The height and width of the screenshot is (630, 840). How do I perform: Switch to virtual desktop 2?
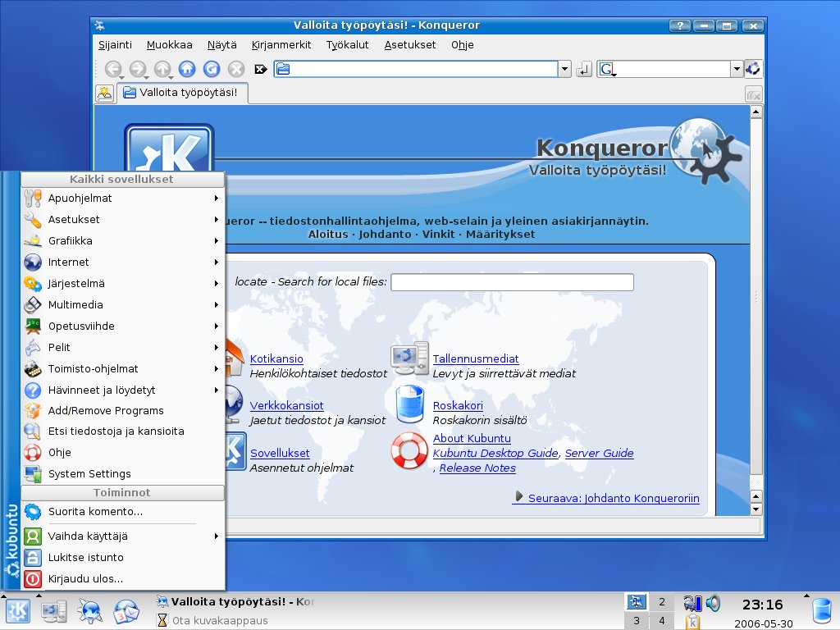click(662, 601)
